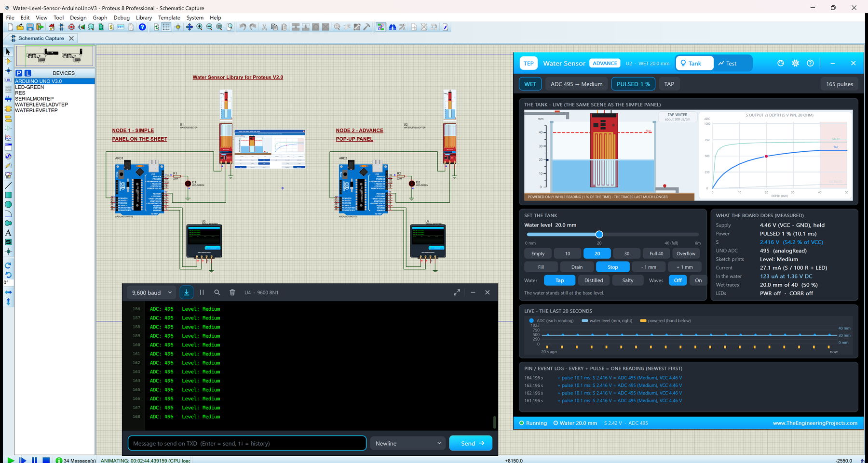Click the Drain button
868x463 pixels.
577,267
